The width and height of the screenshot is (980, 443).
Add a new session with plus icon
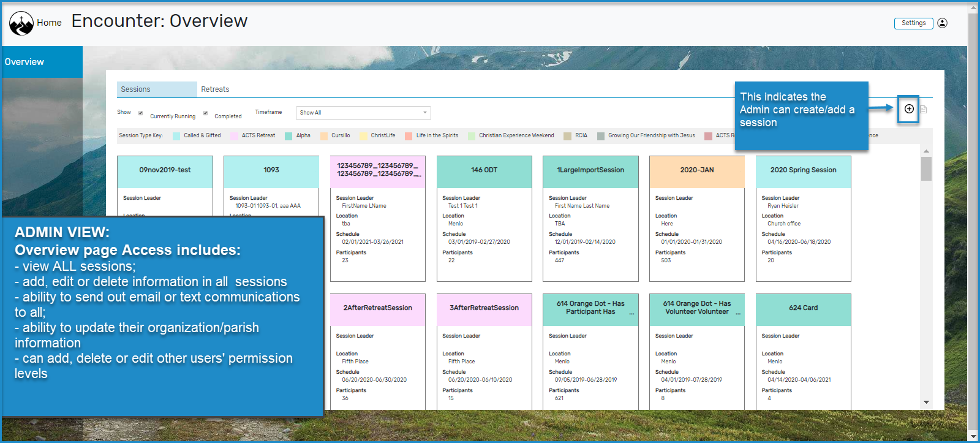tap(909, 109)
